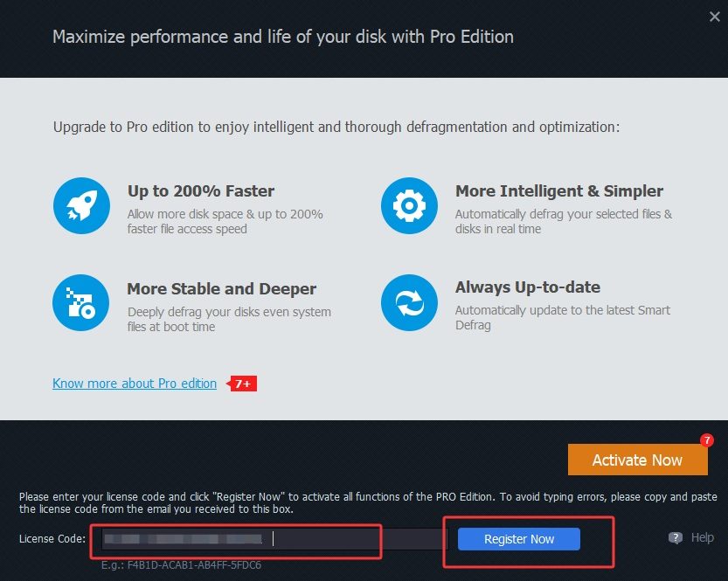Click the License Code label

point(54,539)
